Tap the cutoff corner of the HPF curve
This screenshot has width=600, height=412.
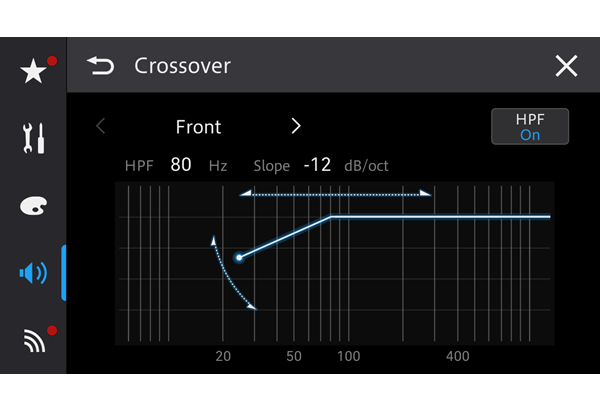pyautogui.click(x=331, y=217)
